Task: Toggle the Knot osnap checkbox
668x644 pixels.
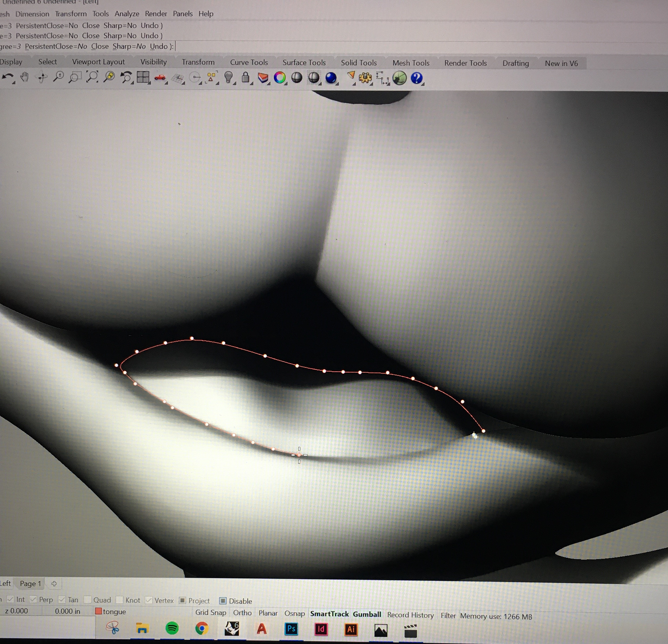Action: pos(119,600)
